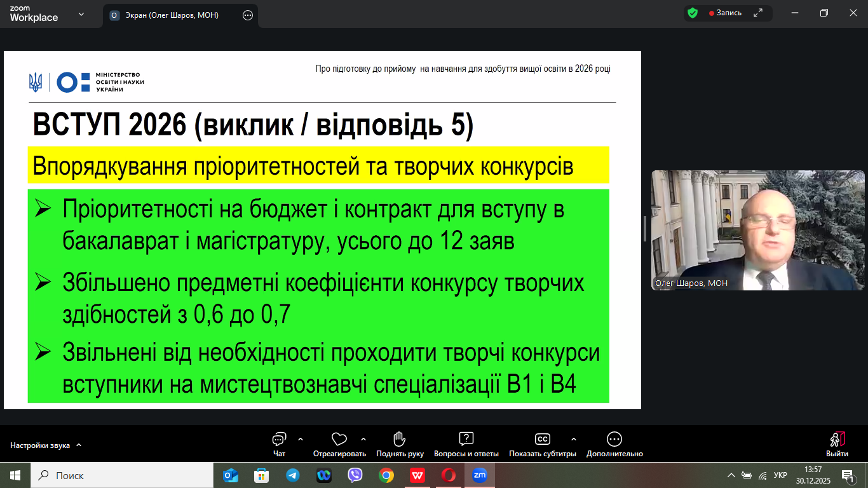Click the heart Отреагировать reactions icon
This screenshot has width=868, height=488.
click(339, 439)
